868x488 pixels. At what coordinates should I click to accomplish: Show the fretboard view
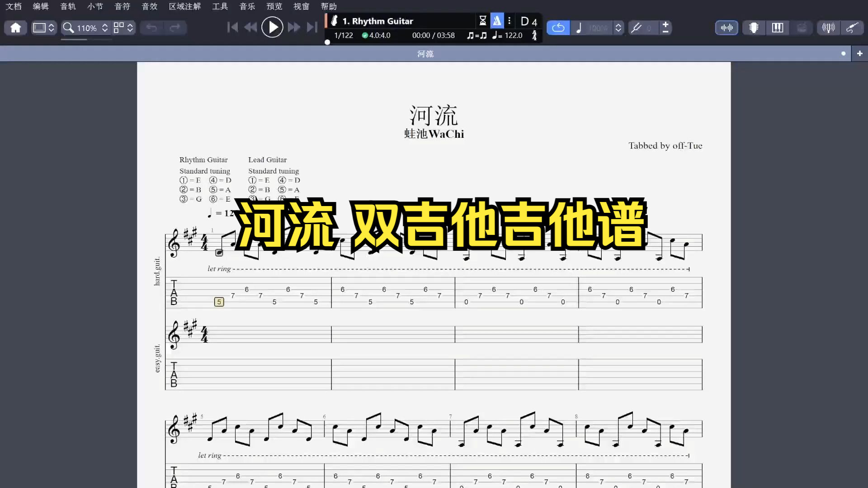pyautogui.click(x=754, y=28)
